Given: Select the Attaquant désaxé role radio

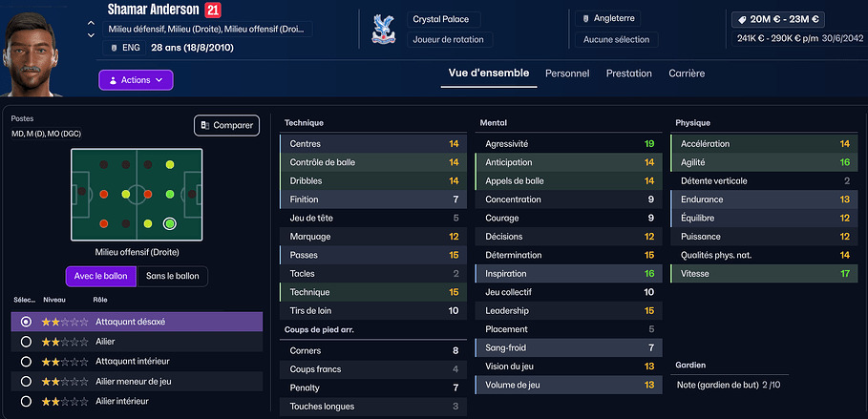Looking at the screenshot, I should click(x=26, y=322).
